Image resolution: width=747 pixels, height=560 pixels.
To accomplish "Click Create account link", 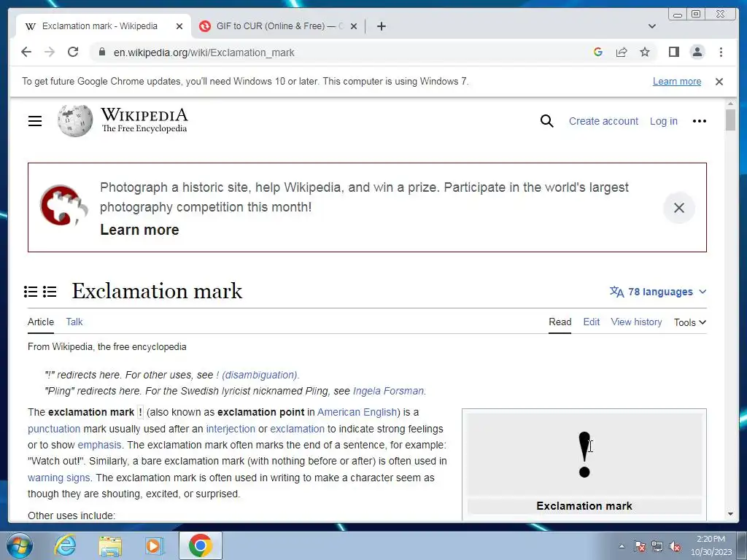I will point(603,121).
